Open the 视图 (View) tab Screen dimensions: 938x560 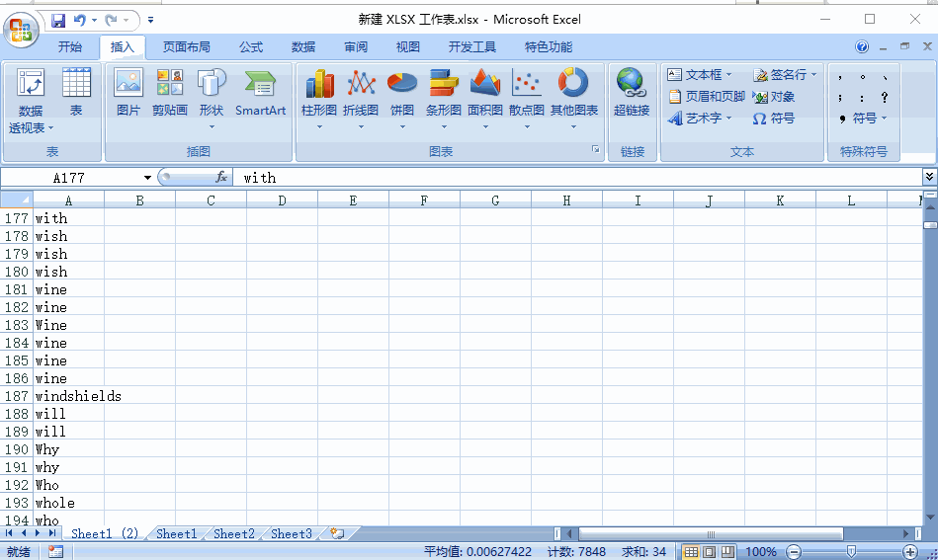pyautogui.click(x=407, y=46)
